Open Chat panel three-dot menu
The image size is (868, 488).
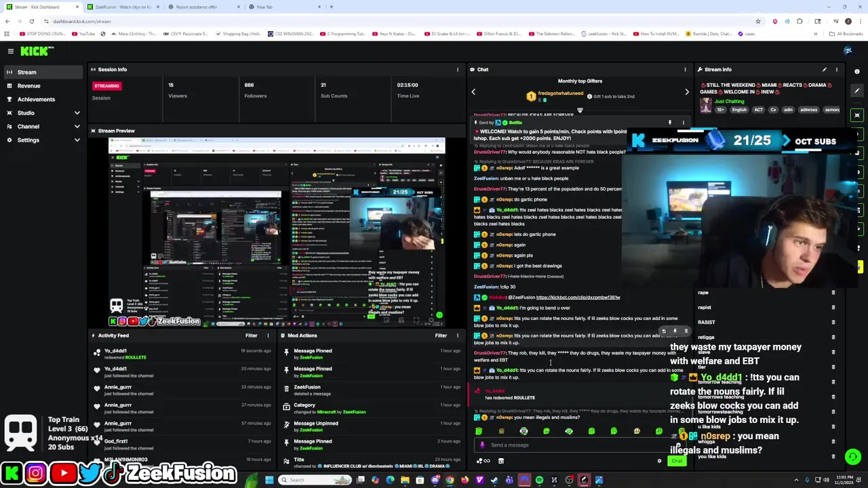click(x=685, y=69)
